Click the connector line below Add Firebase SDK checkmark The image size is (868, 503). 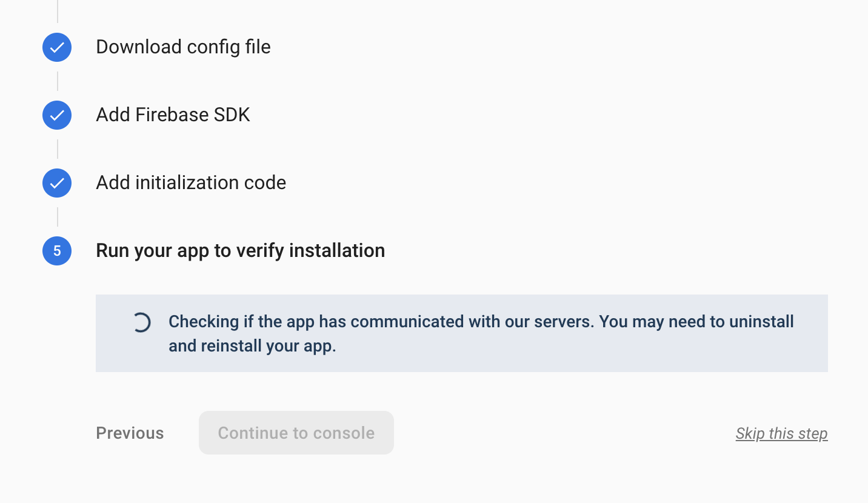click(x=58, y=149)
